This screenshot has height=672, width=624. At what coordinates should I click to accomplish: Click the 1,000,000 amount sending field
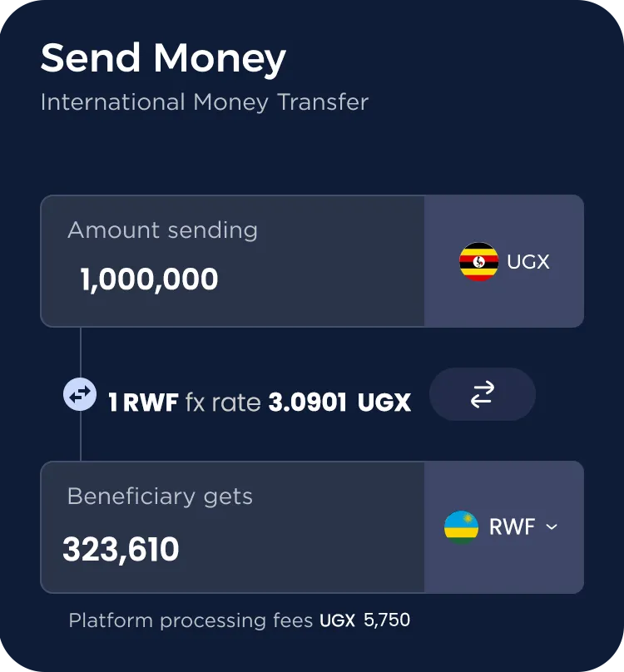coord(232,261)
